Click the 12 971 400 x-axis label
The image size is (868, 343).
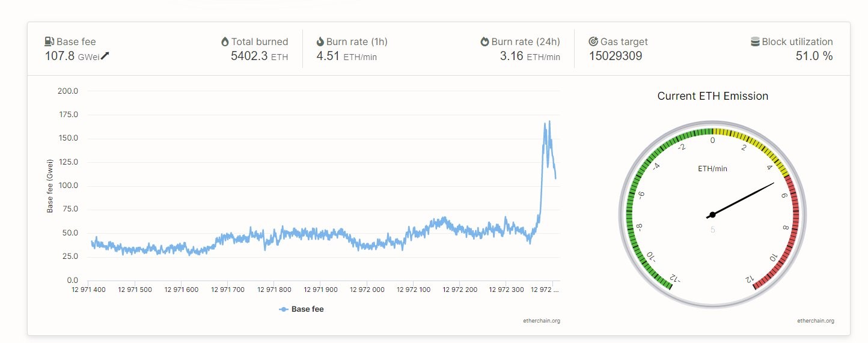coord(88,290)
